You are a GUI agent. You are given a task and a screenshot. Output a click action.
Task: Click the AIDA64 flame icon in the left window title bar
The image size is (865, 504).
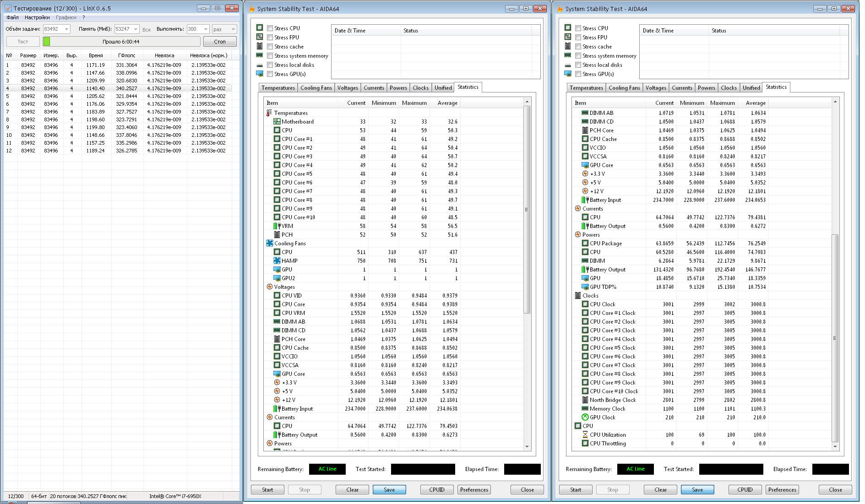(x=252, y=9)
